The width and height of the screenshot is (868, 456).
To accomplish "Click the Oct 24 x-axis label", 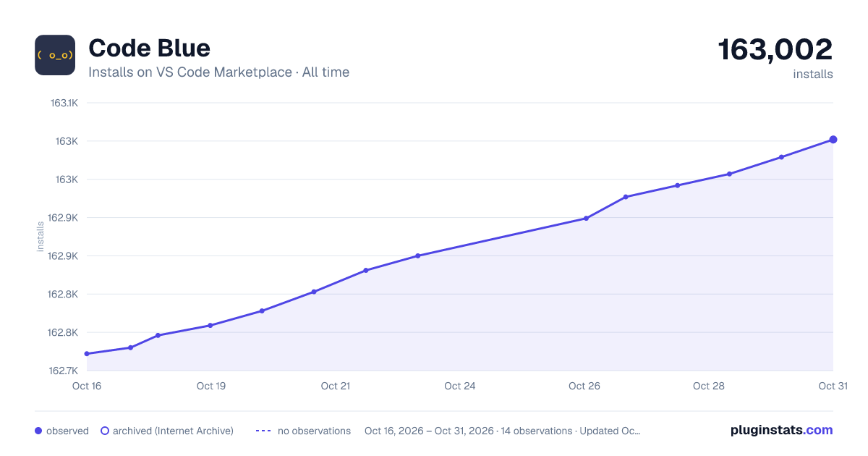I will tap(460, 386).
